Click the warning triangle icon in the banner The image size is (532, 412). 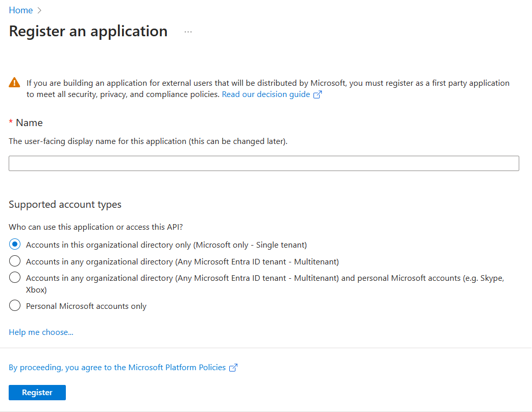click(14, 83)
